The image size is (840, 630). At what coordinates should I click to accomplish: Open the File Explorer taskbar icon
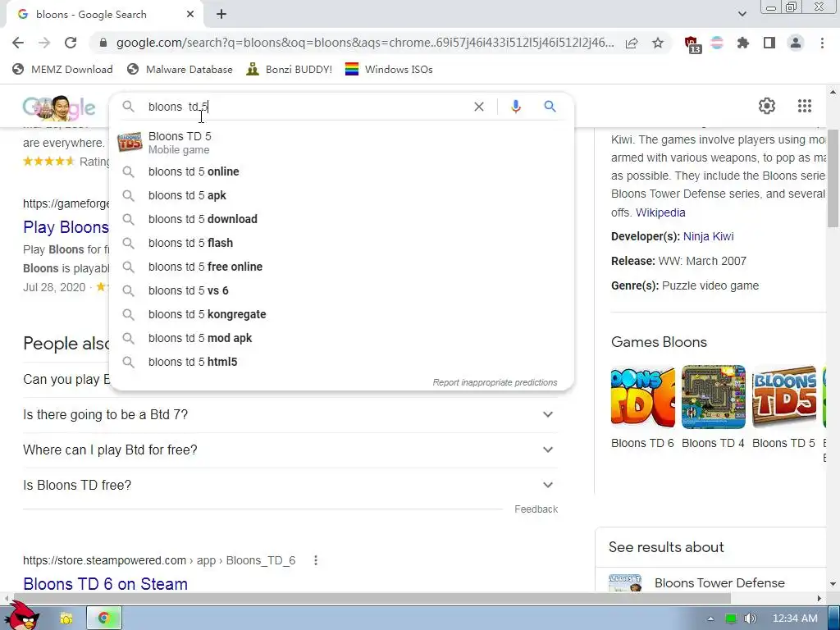[66, 619]
